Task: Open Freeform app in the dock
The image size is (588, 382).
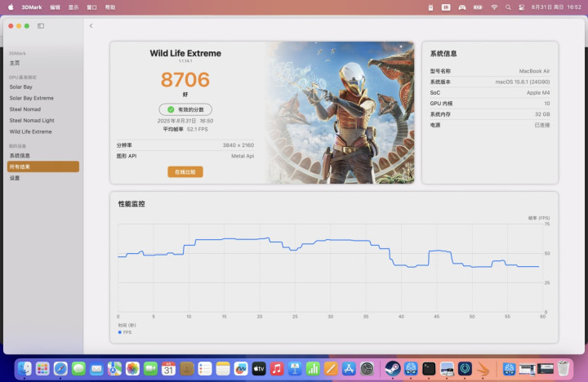Action: (241, 369)
